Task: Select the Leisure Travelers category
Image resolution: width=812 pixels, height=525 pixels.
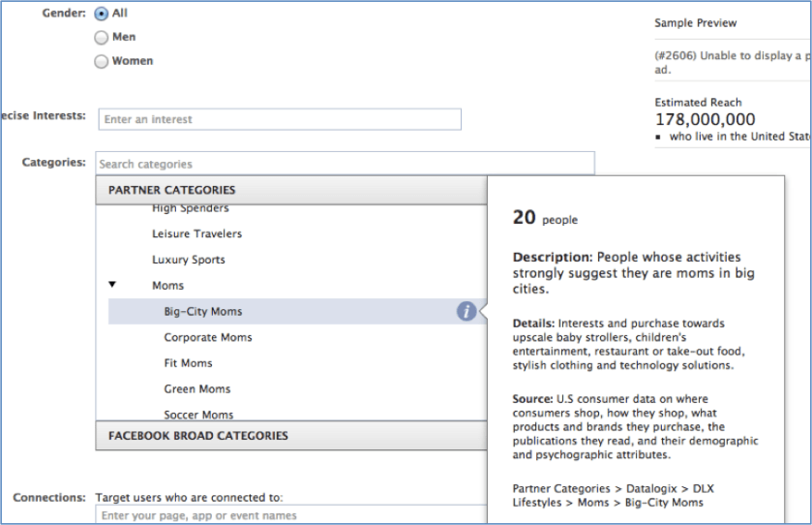Action: [x=196, y=233]
